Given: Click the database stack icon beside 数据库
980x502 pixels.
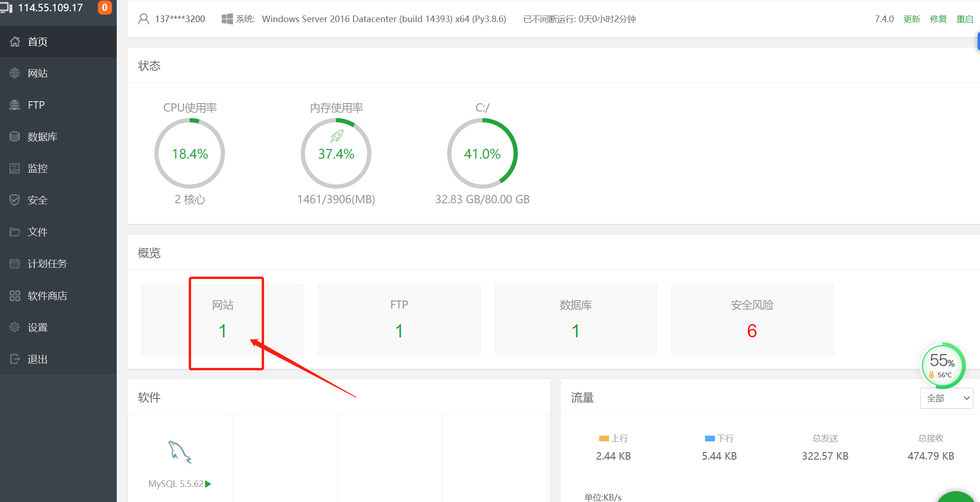Looking at the screenshot, I should tap(15, 136).
